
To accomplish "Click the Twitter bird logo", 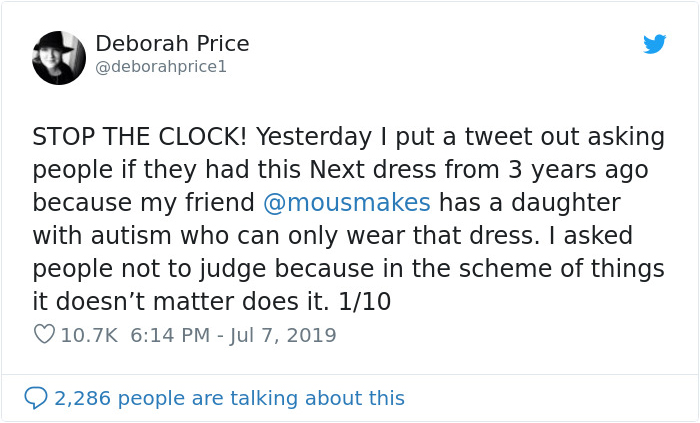I will click(x=654, y=45).
